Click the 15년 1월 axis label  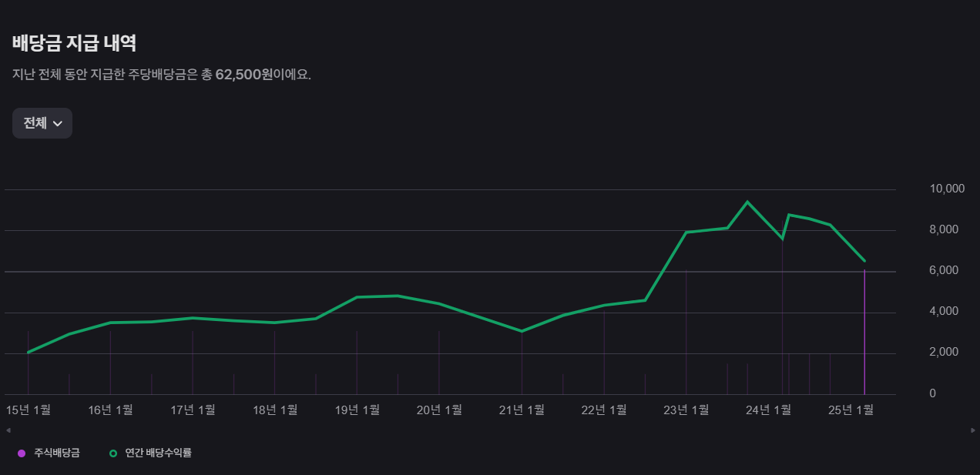[x=29, y=410]
